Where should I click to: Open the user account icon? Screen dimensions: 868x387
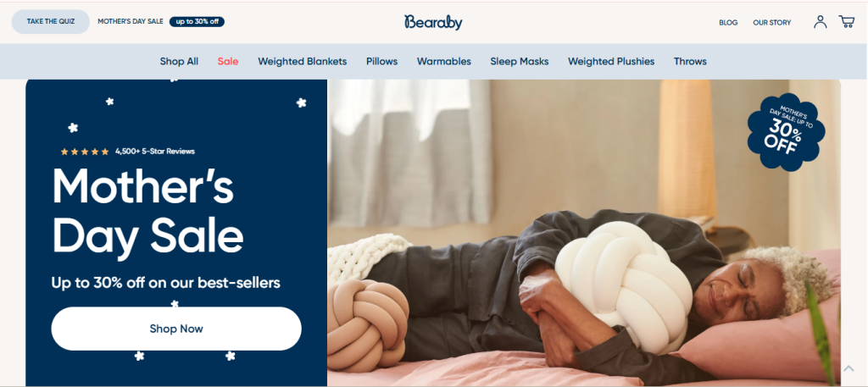pyautogui.click(x=820, y=22)
